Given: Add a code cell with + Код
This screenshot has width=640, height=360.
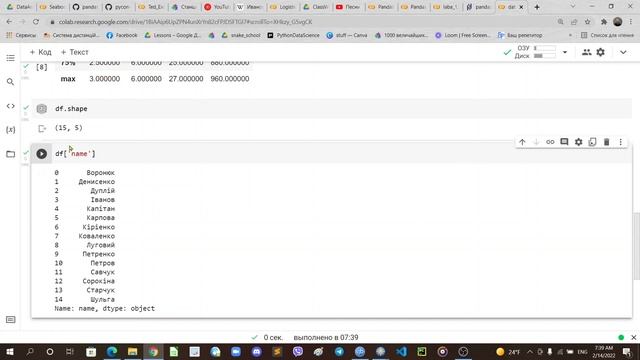Looking at the screenshot, I should pyautogui.click(x=40, y=52).
